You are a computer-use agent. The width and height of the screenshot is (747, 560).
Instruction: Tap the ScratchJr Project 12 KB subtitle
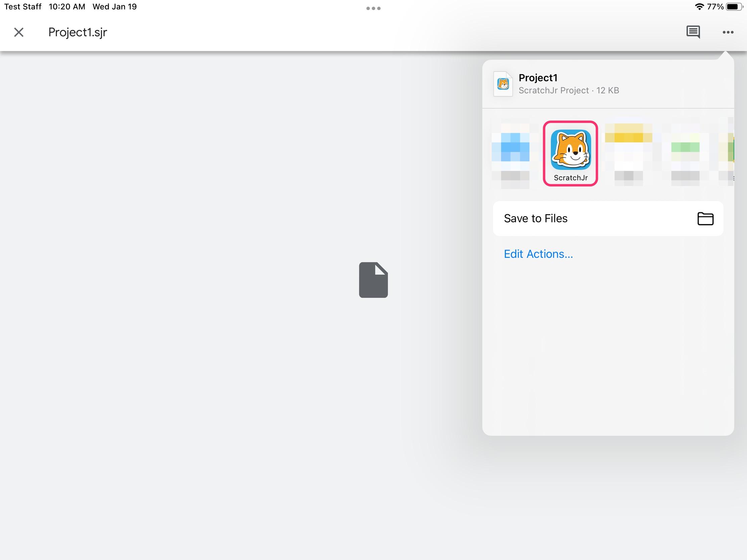click(568, 90)
